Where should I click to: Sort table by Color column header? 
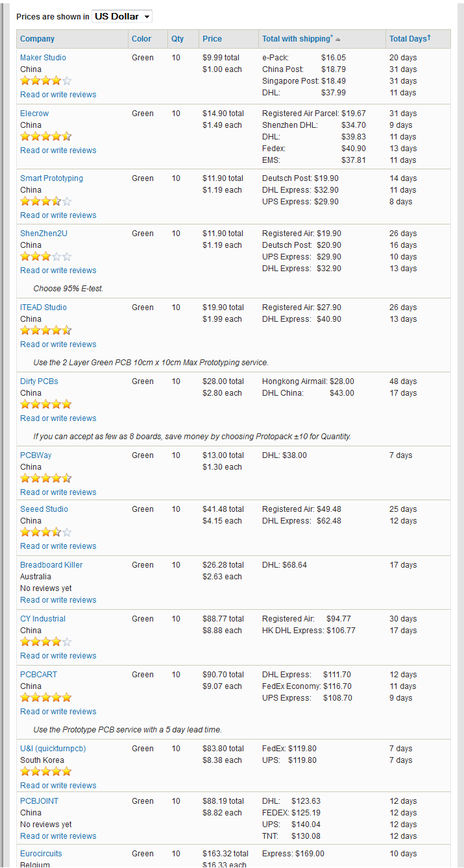(141, 39)
